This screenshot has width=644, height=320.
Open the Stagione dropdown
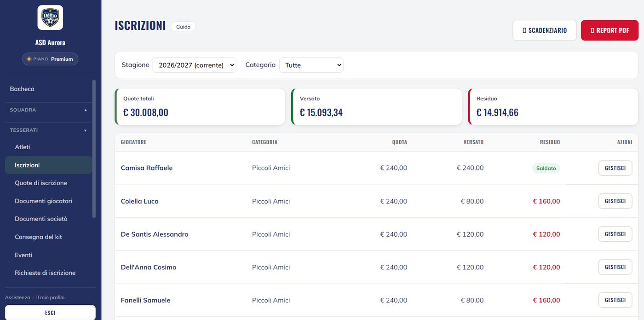(194, 65)
